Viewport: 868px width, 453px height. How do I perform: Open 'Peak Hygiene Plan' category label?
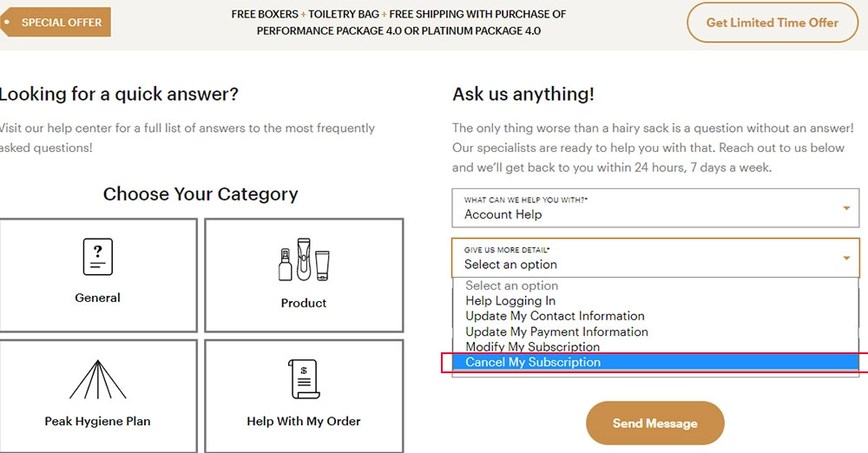(x=97, y=422)
